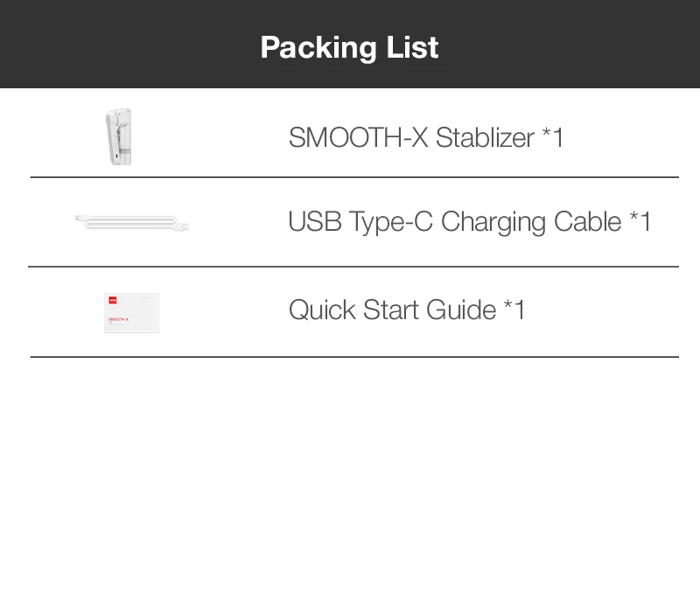
Task: Select the "Packing List" header title
Action: 349,47
